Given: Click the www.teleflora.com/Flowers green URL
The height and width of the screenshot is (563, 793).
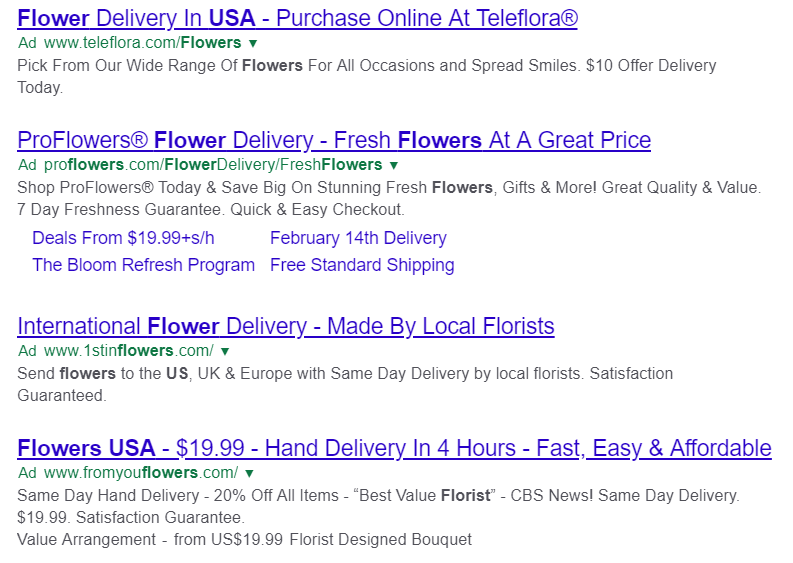Looking at the screenshot, I should coord(142,43).
